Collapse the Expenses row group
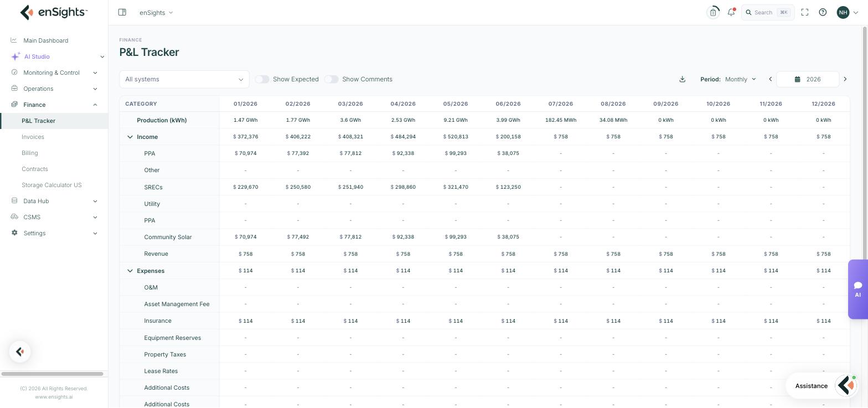 130,271
